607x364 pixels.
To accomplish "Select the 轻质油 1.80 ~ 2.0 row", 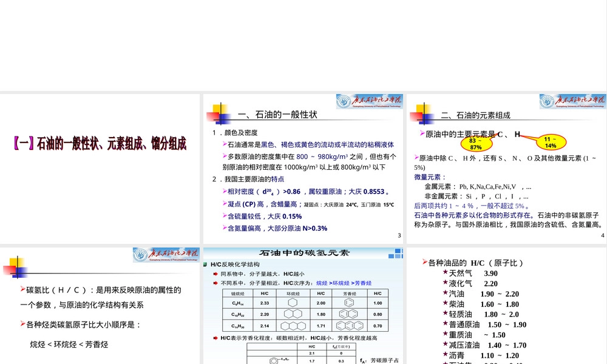I will coord(481,314).
